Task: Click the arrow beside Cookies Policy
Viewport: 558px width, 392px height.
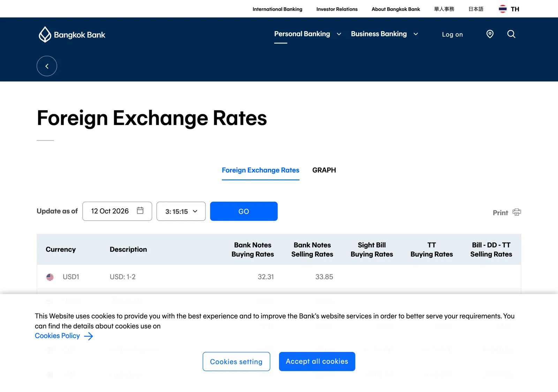Action: [x=89, y=336]
